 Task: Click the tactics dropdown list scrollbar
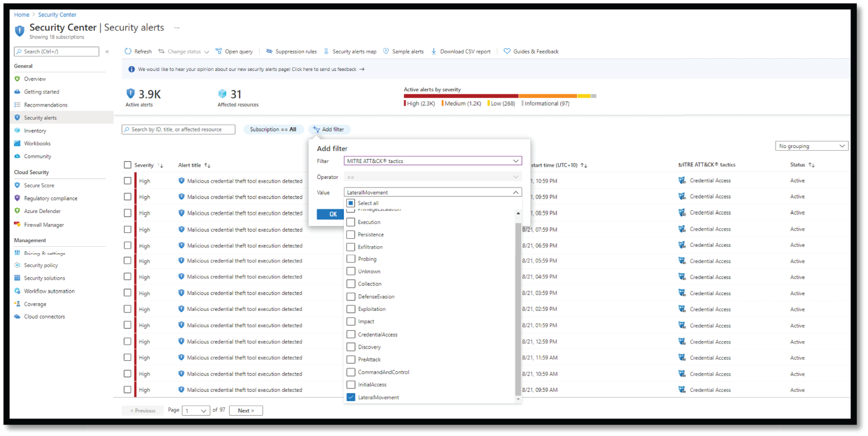518,309
